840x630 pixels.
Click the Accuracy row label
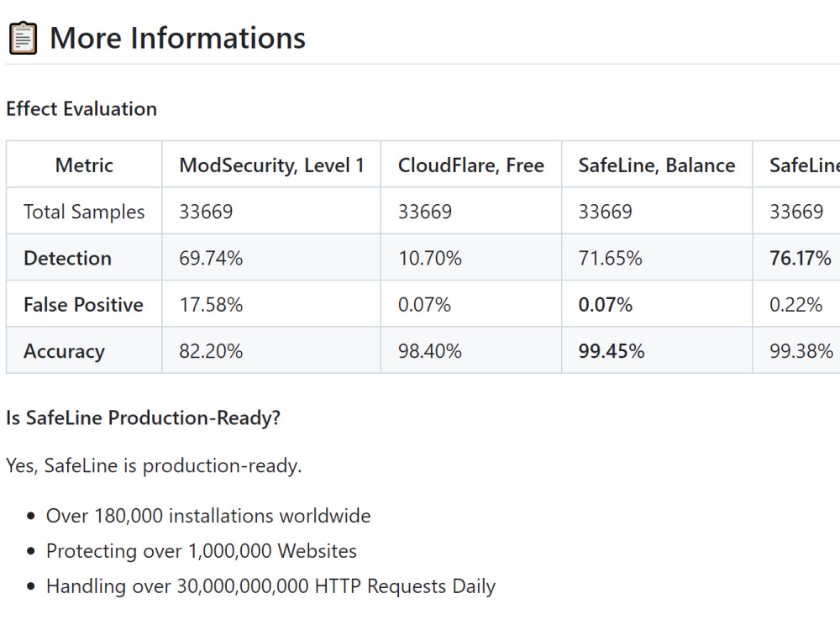[x=65, y=351]
